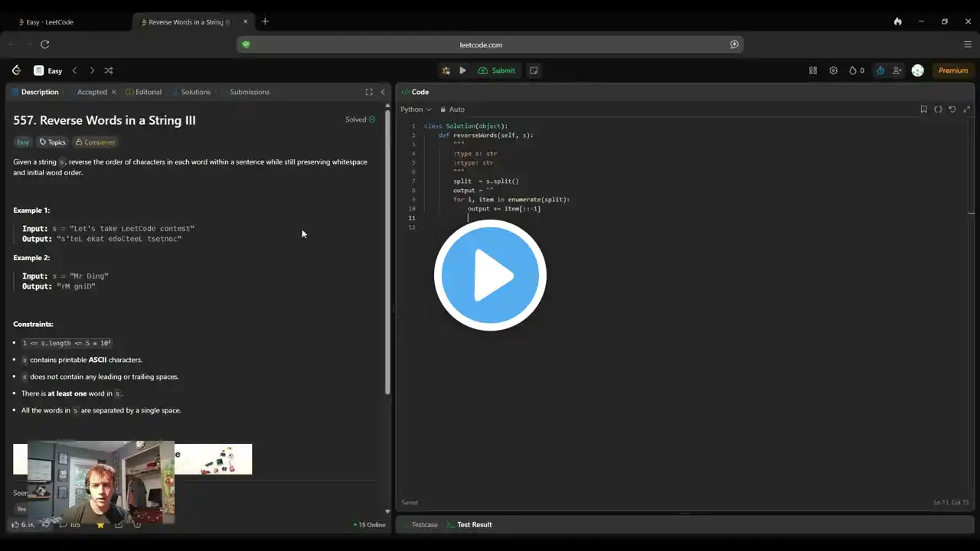Screen dimensions: 980x551
Task: Toggle the blue timer icon
Action: point(880,70)
